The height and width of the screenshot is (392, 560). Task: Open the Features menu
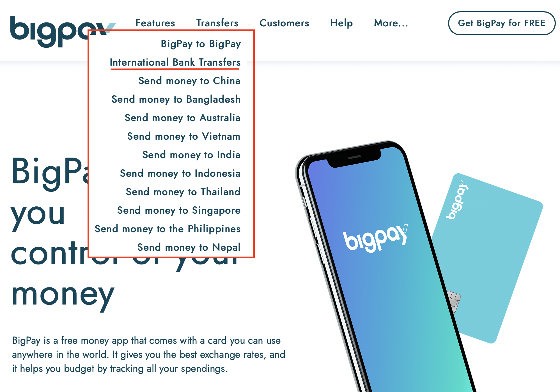(x=155, y=23)
